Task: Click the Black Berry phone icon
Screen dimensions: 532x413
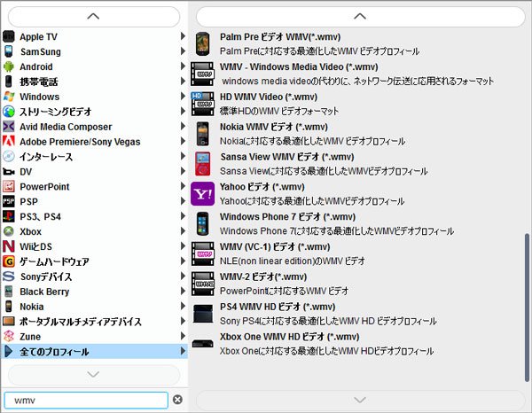Action: click(x=9, y=292)
